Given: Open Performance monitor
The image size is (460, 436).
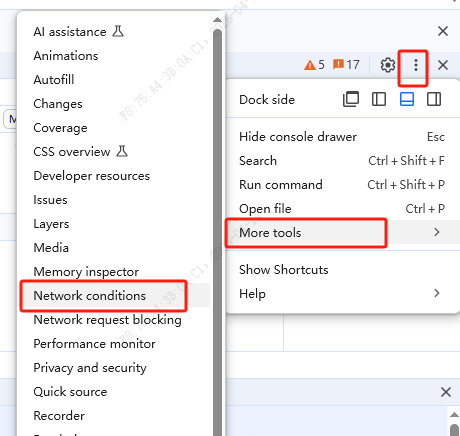Looking at the screenshot, I should click(x=114, y=344).
